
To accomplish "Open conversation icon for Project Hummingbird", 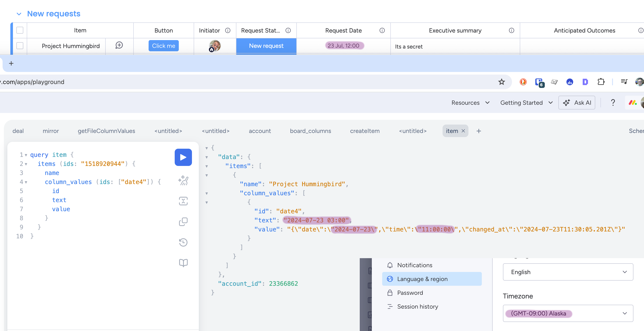I will (119, 45).
